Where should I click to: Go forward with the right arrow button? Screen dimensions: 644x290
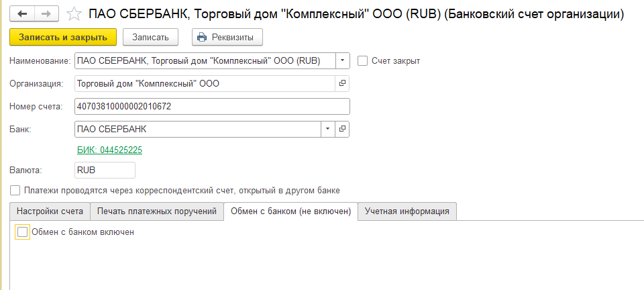click(x=46, y=14)
